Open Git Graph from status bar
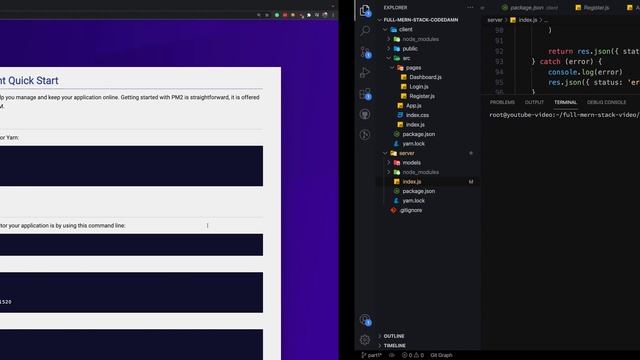This screenshot has height=360, width=640. (441, 355)
